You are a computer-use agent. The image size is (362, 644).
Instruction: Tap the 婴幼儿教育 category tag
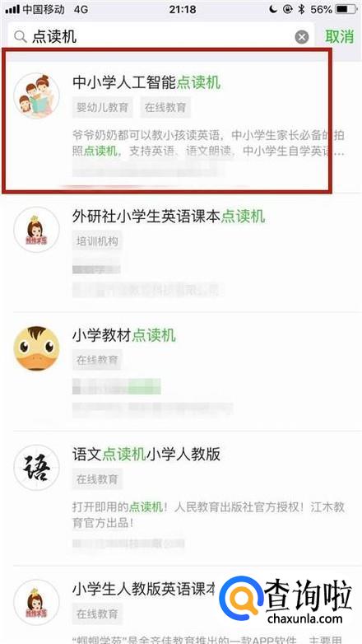coord(102,108)
